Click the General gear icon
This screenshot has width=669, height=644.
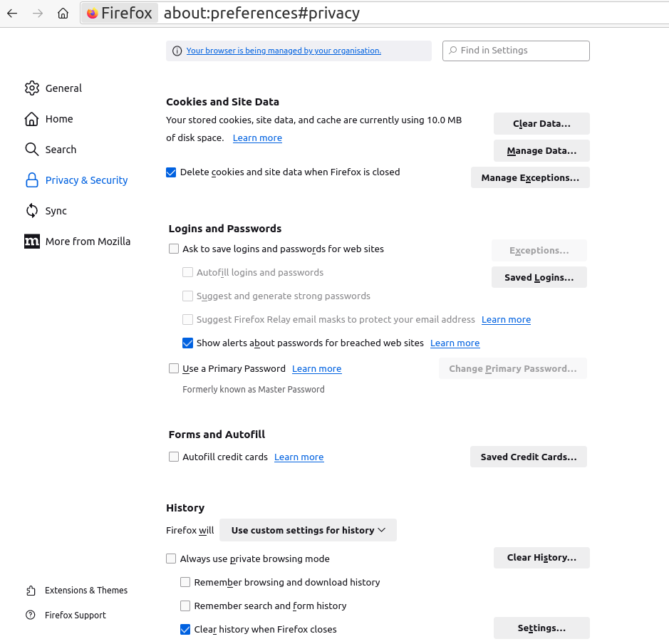31,88
